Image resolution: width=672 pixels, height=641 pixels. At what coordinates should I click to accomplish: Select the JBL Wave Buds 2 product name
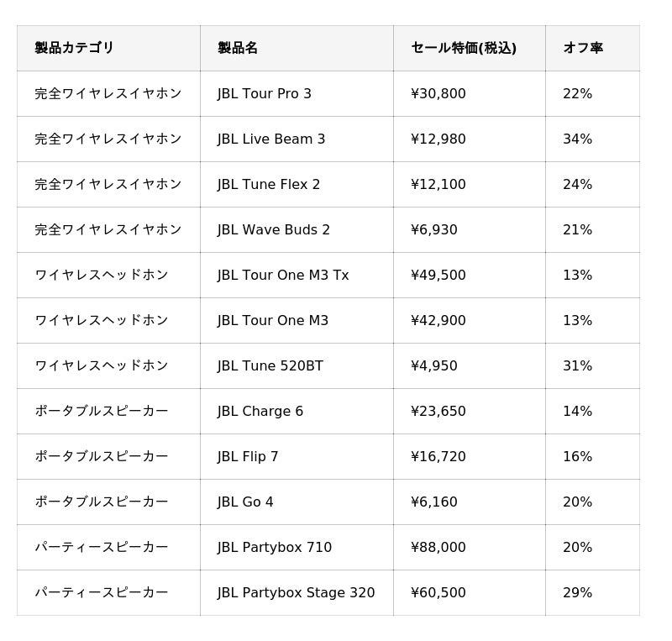click(x=274, y=230)
